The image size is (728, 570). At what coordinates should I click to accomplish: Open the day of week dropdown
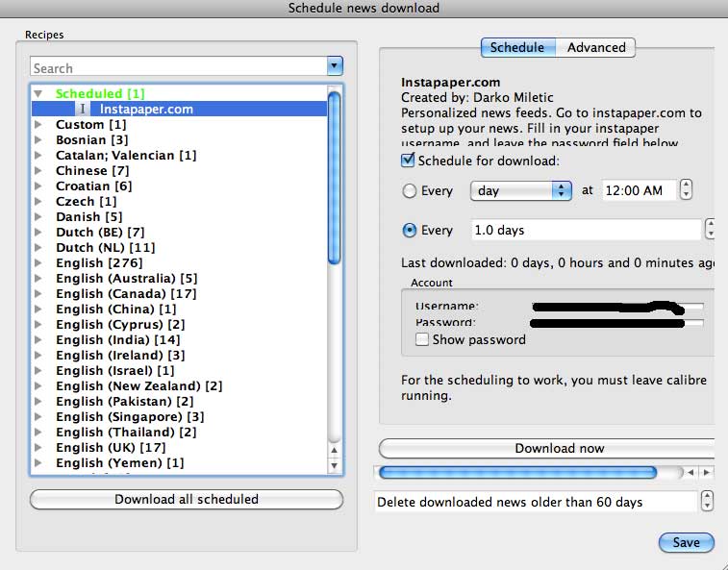pos(520,190)
